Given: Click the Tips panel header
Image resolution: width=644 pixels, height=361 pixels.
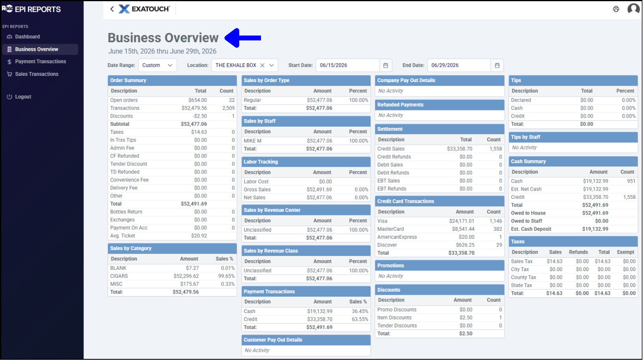Looking at the screenshot, I should point(573,80).
